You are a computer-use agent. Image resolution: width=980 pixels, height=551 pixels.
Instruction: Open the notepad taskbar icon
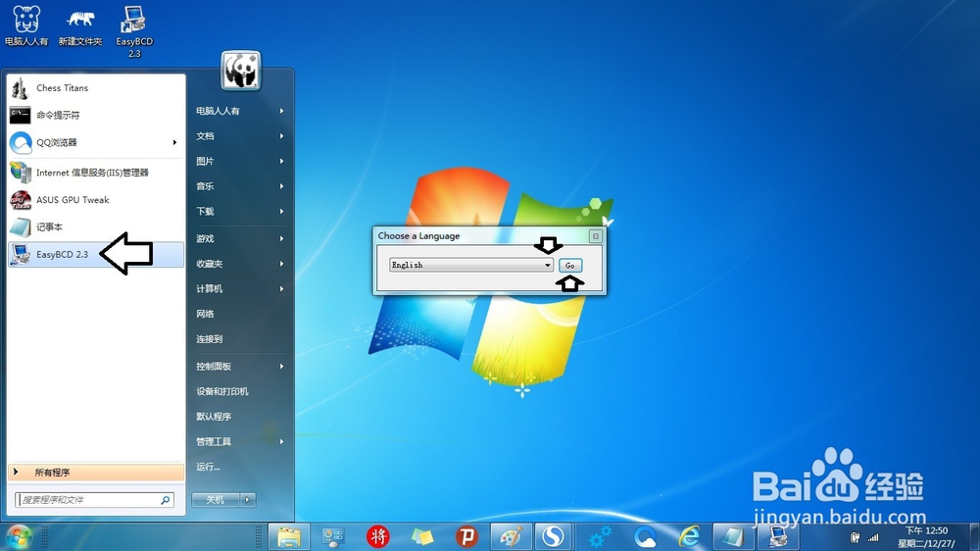tap(732, 536)
